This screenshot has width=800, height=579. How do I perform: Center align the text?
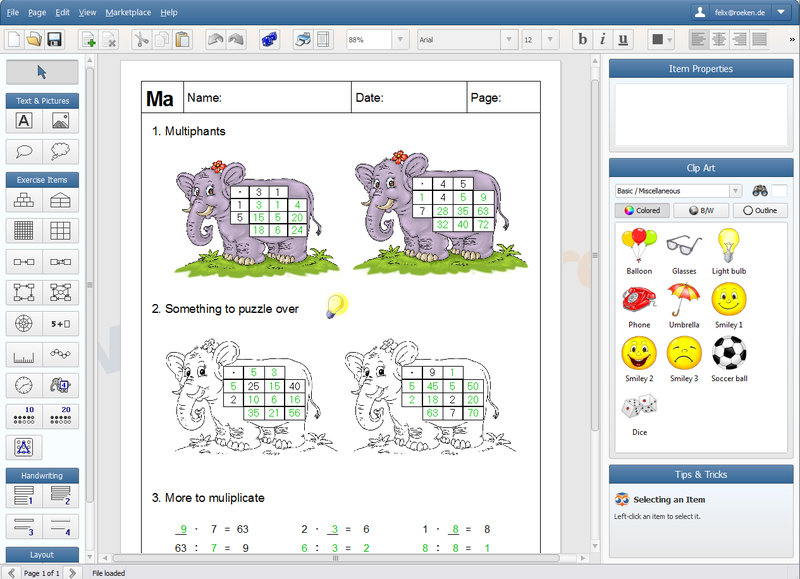click(719, 39)
